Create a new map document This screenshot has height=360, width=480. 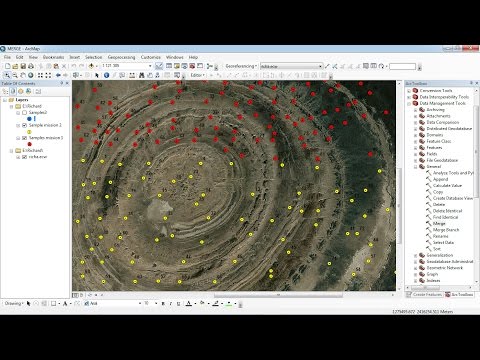tap(7, 66)
